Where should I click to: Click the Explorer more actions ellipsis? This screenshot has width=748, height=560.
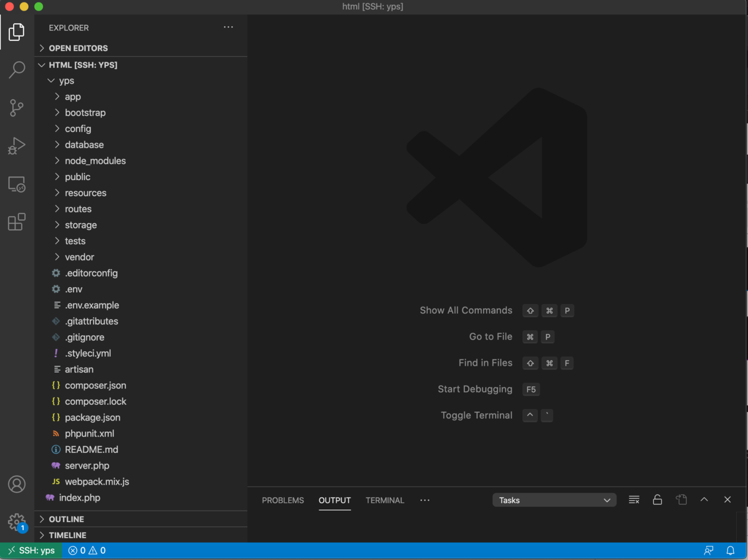click(229, 27)
